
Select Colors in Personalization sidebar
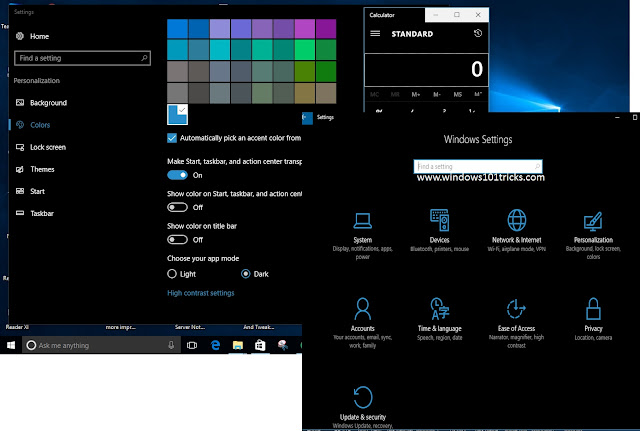tap(33, 125)
